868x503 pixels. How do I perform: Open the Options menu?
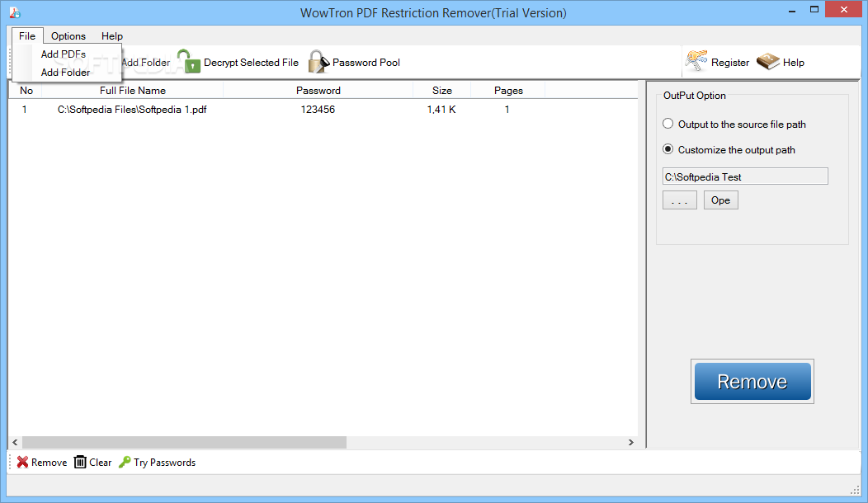(68, 36)
